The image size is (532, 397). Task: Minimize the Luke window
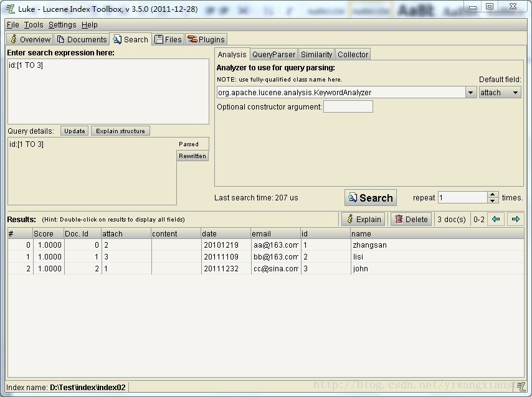tap(473, 7)
